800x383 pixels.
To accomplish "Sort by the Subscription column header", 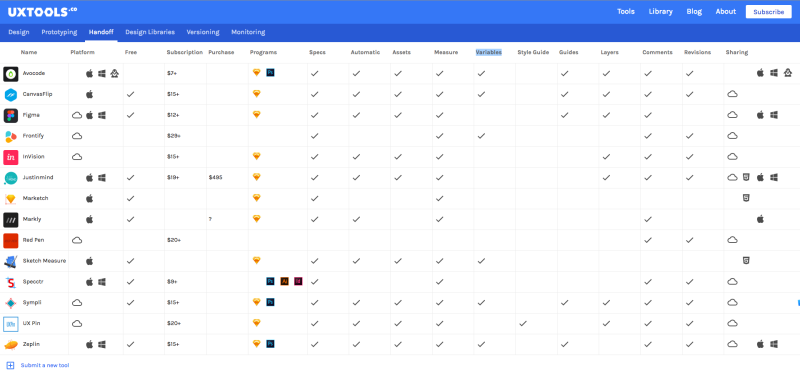I will 185,53.
